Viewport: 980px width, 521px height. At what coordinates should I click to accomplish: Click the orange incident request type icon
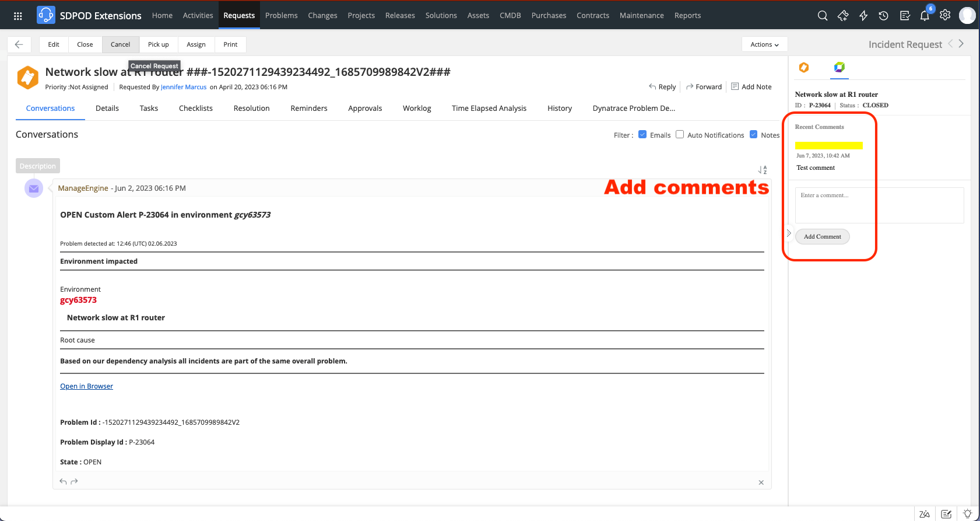coord(27,78)
